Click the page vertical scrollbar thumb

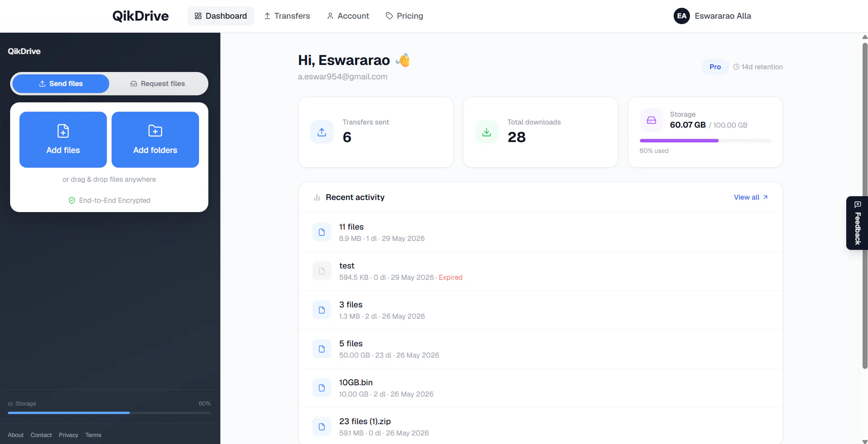tap(865, 205)
